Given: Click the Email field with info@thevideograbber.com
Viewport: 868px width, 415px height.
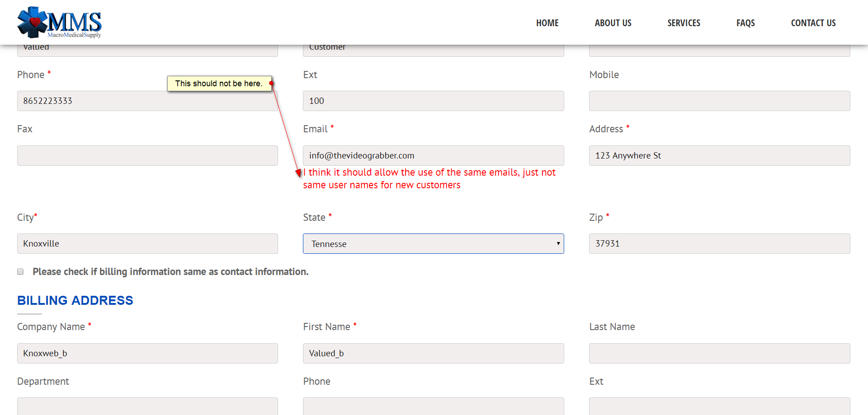Looking at the screenshot, I should [x=433, y=156].
